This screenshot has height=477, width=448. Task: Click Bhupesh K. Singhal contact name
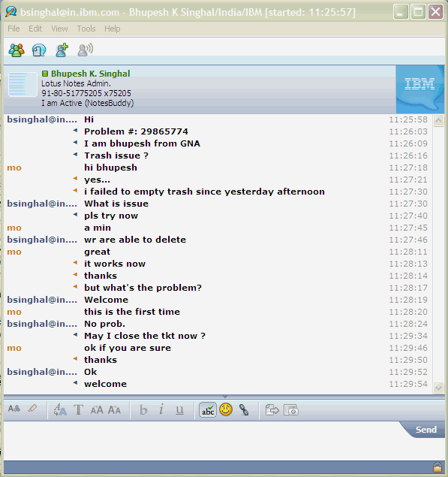click(90, 74)
